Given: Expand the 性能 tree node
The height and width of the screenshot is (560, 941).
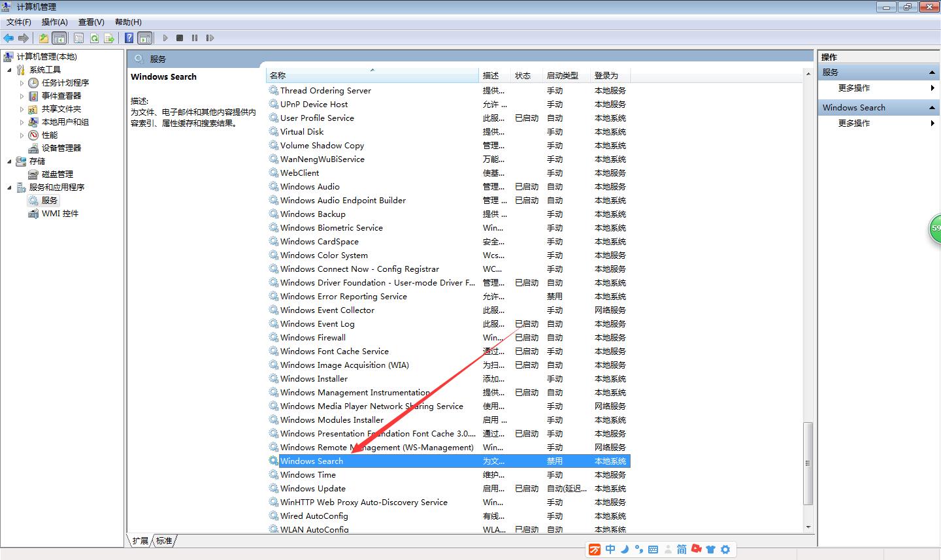Looking at the screenshot, I should tap(22, 135).
